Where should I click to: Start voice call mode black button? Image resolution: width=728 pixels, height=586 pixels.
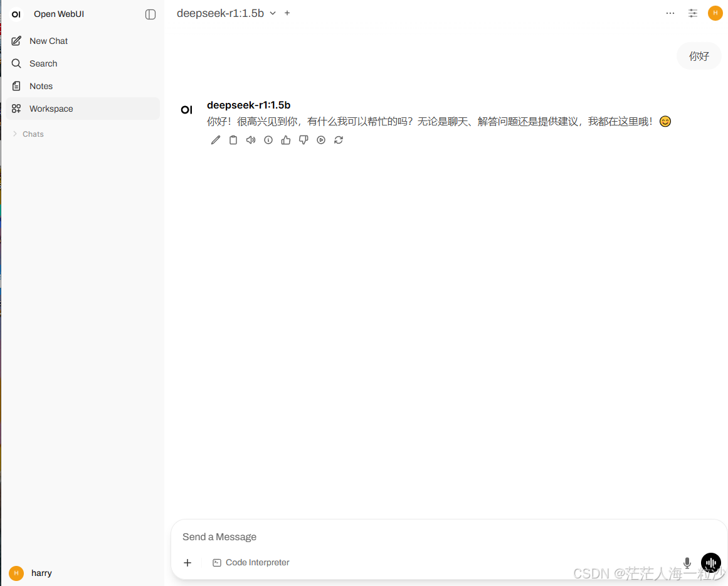tap(711, 563)
